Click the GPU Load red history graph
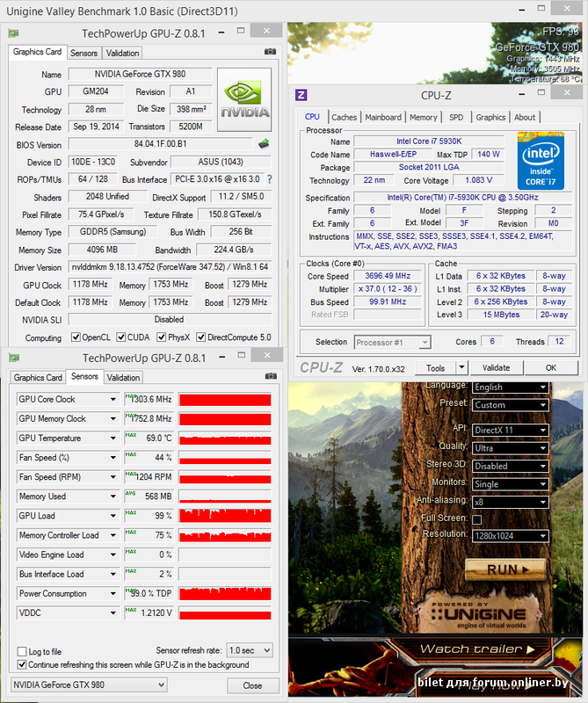Viewport: 588px width, 703px height. point(225,516)
